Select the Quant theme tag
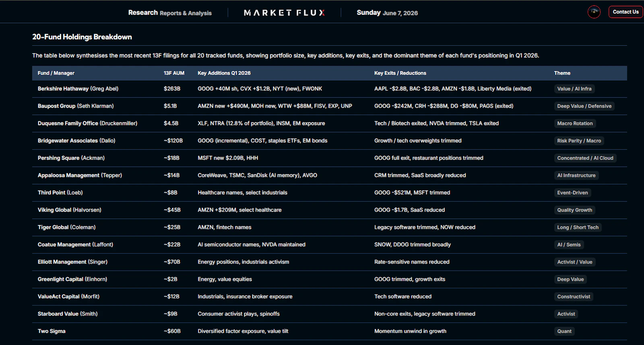The width and height of the screenshot is (644, 345). [x=564, y=331]
